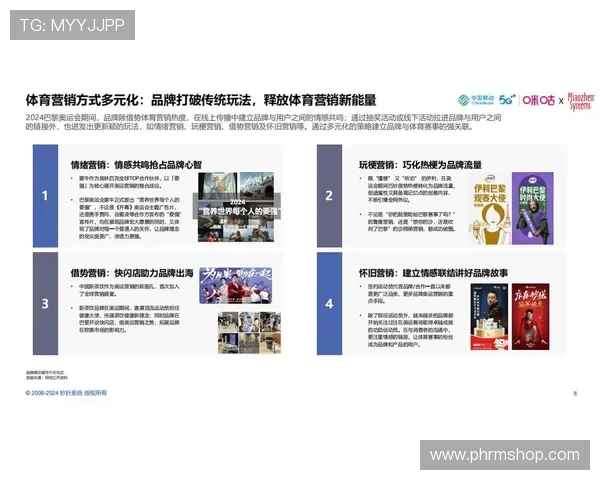Select the copyright text © 2006-2024 秒针系统
The image size is (600, 480).
(66, 393)
